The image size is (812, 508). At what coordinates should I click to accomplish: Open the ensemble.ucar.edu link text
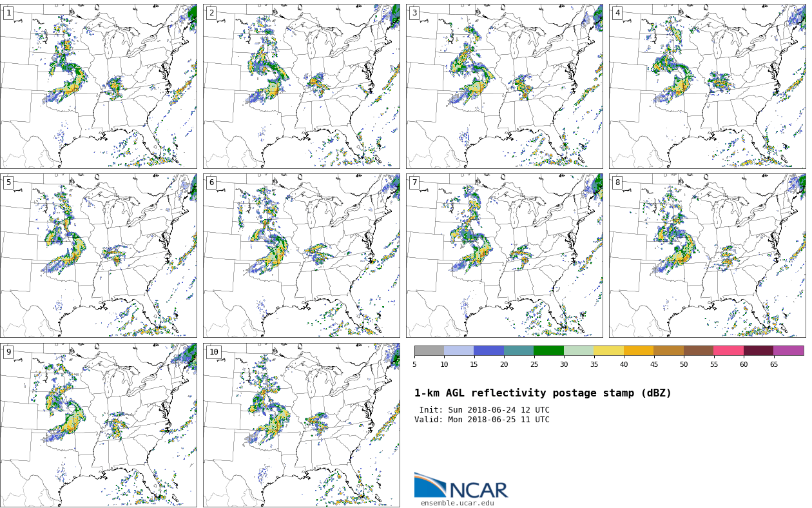[x=457, y=503]
